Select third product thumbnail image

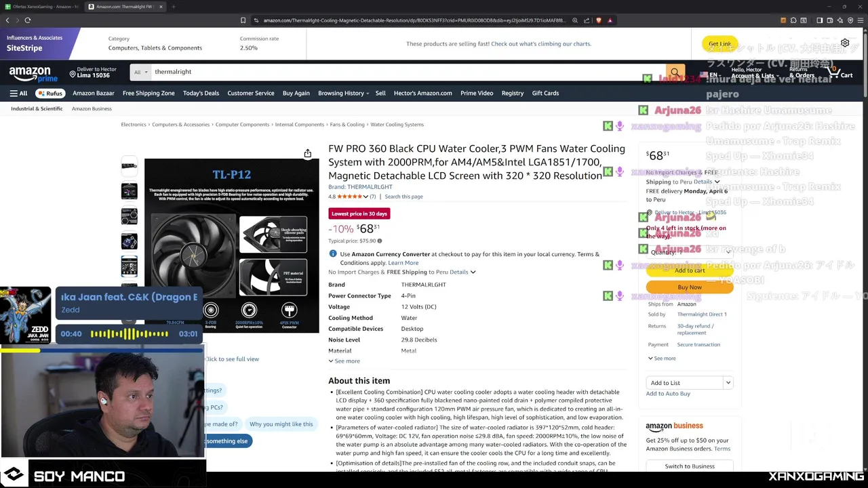(129, 216)
